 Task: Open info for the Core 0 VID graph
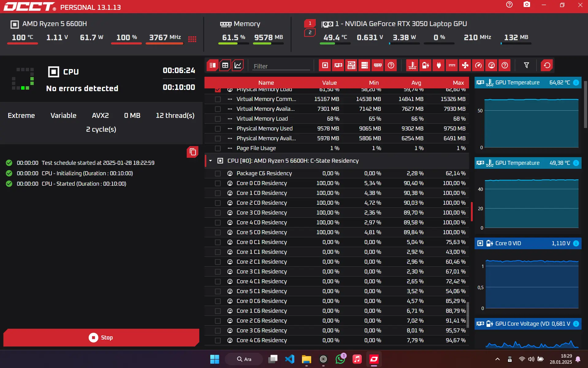[x=576, y=243]
